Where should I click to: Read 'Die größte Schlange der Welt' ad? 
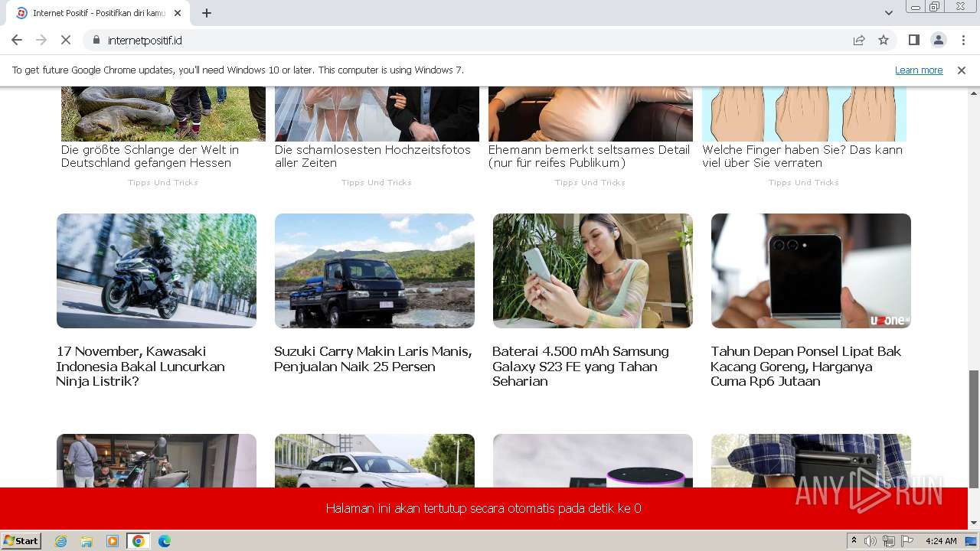(x=150, y=156)
